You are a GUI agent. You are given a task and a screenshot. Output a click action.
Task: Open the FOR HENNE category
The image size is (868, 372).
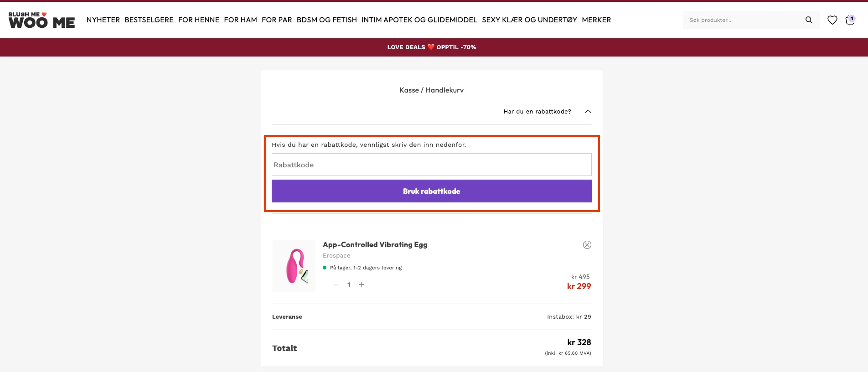pyautogui.click(x=199, y=20)
